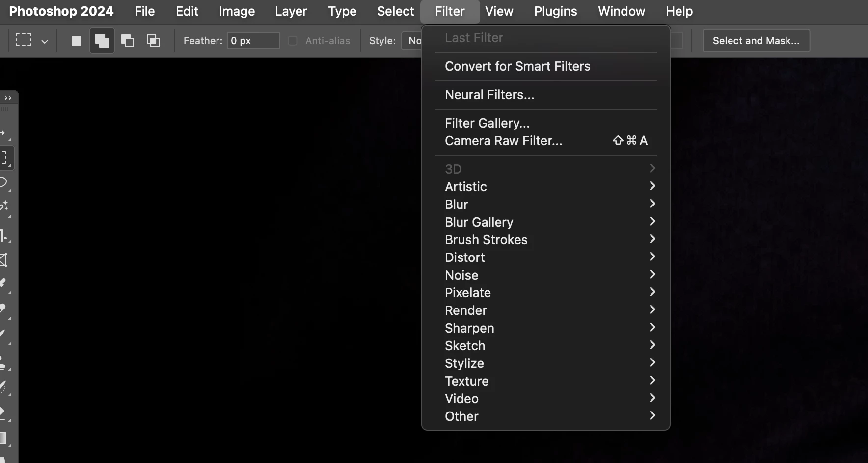Open the Style dropdown in options bar
This screenshot has height=463, width=868.
411,41
